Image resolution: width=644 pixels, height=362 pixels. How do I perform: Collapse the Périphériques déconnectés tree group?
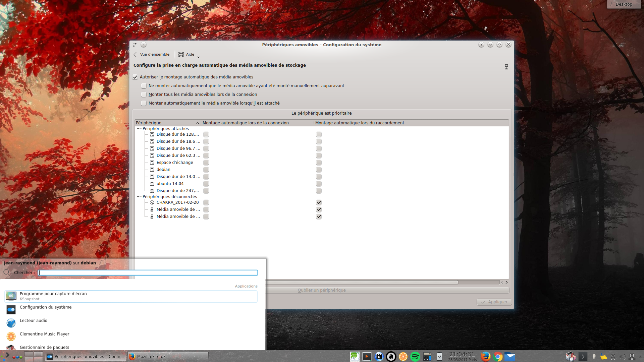click(x=138, y=197)
